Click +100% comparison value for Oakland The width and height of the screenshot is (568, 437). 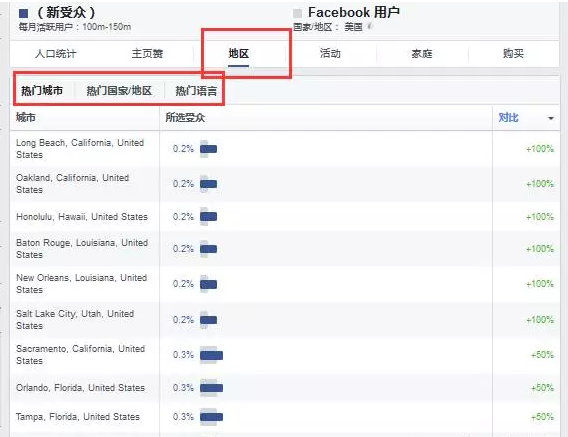tap(540, 184)
